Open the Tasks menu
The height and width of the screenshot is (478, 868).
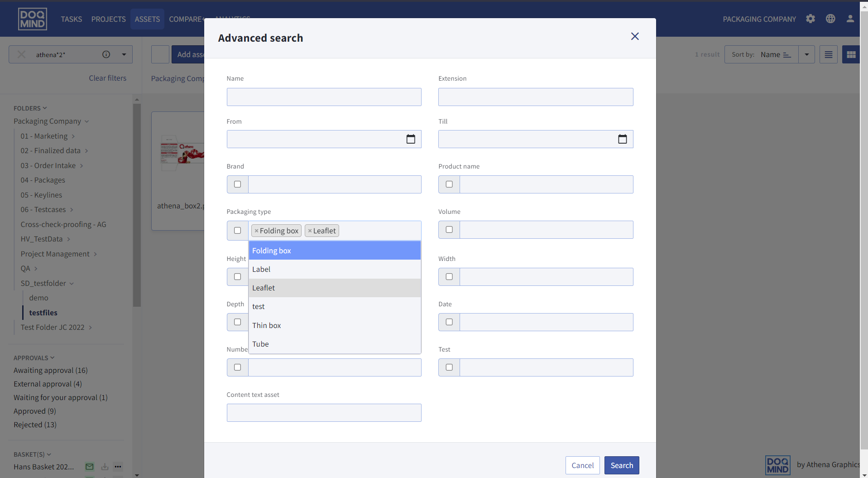click(71, 19)
